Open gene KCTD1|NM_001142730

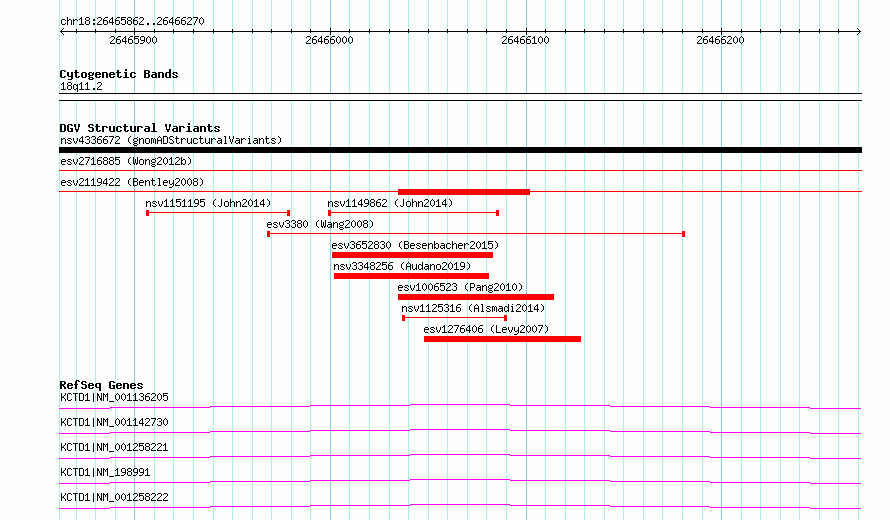114,422
